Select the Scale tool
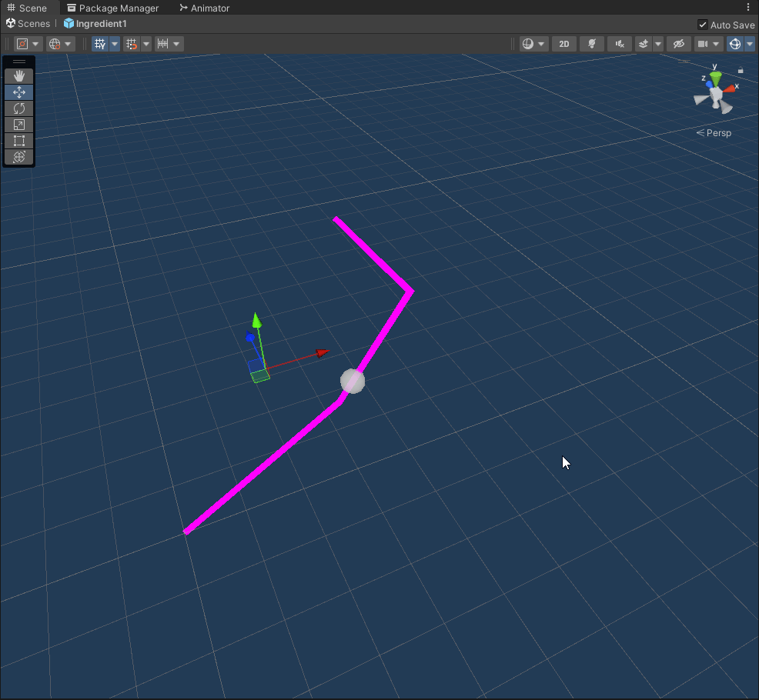759x700 pixels. (x=19, y=125)
